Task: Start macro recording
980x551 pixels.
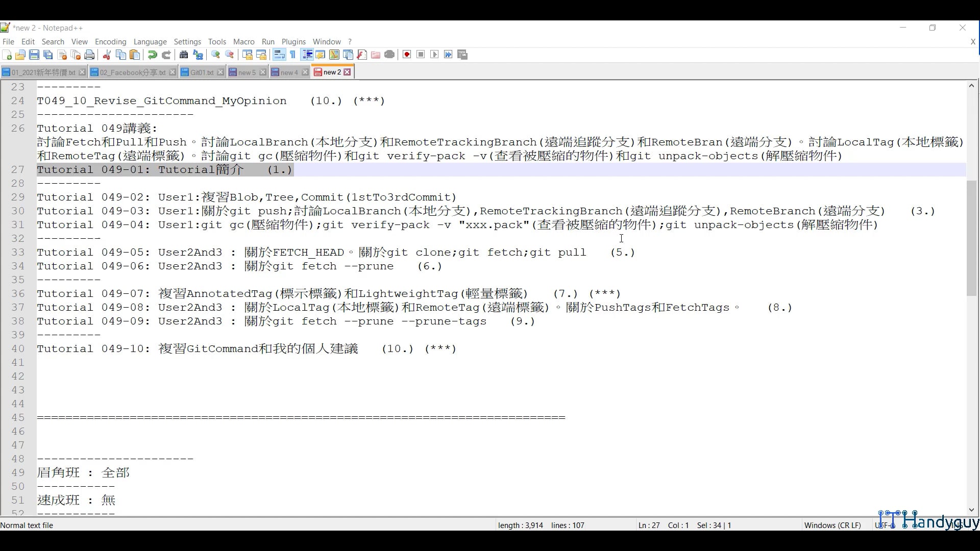Action: (x=406, y=55)
